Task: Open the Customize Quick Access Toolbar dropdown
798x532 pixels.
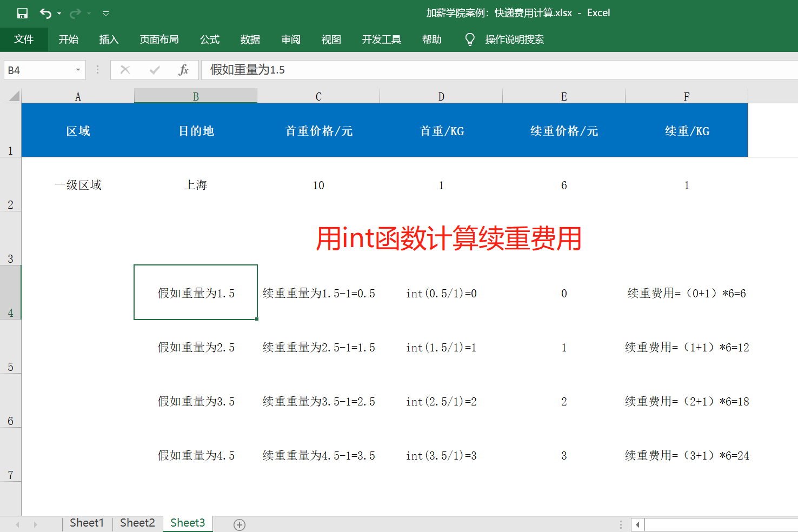Action: tap(106, 14)
